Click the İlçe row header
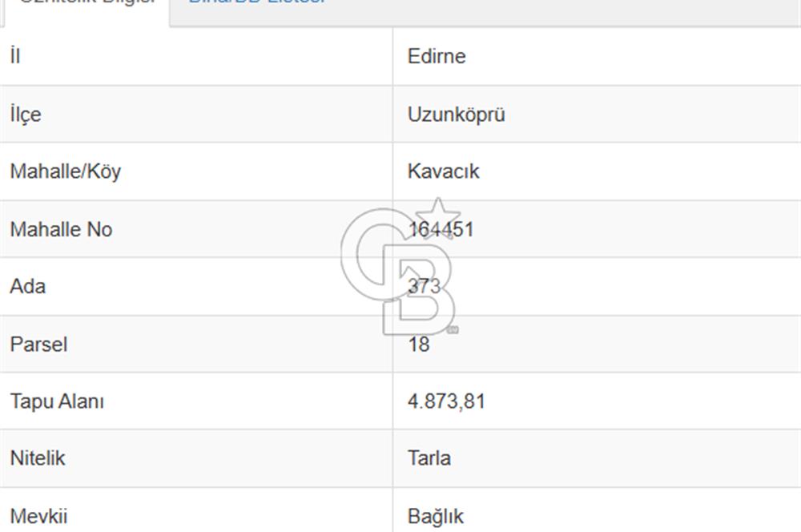 22,114
